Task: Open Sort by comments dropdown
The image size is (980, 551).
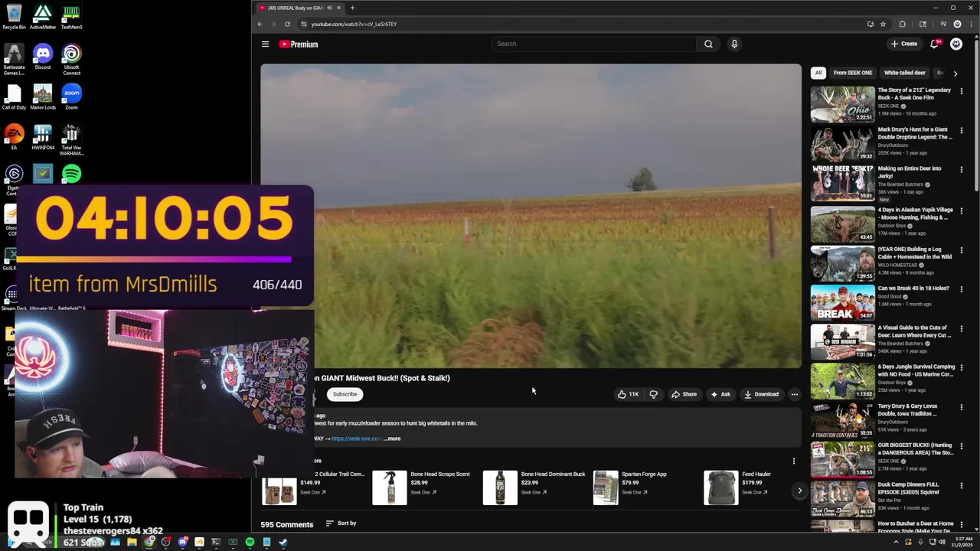Action: 341,523
